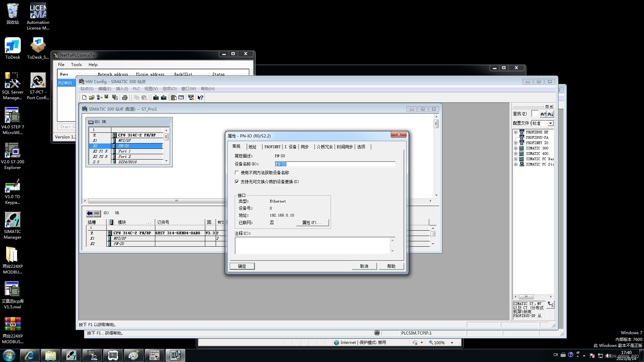Click the Copy toolbar icon
The width and height of the screenshot is (644, 362).
coord(137,98)
